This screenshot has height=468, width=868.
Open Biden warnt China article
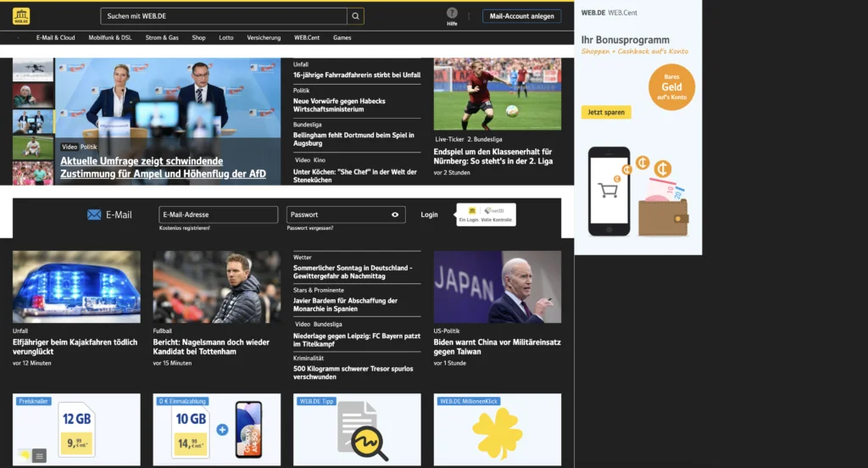(497, 347)
